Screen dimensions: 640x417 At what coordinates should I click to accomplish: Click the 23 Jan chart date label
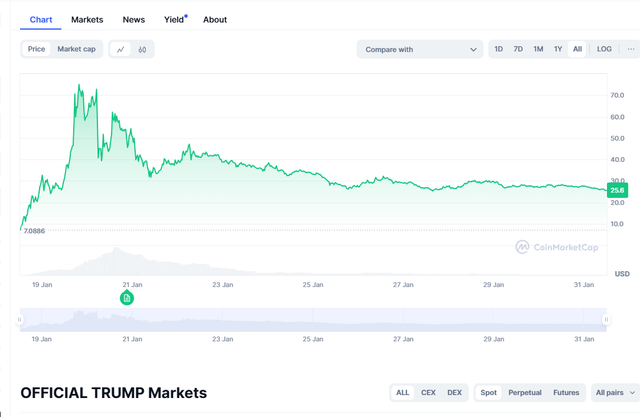222,285
